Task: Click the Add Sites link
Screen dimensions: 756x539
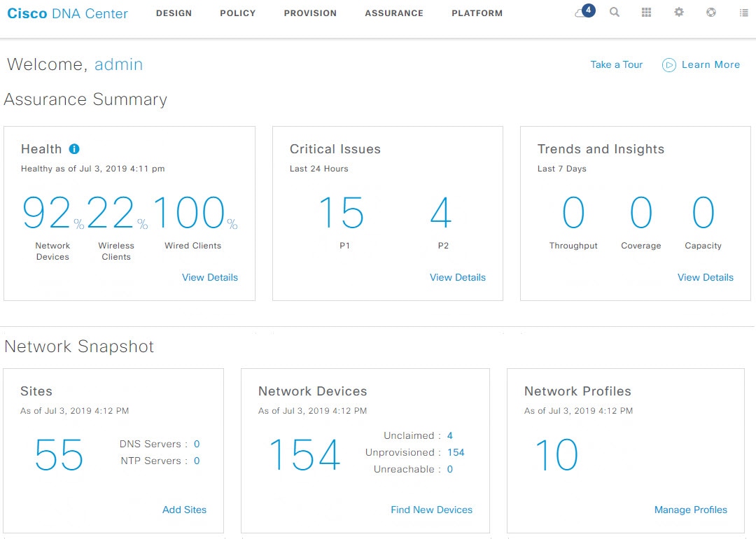Action: (184, 510)
